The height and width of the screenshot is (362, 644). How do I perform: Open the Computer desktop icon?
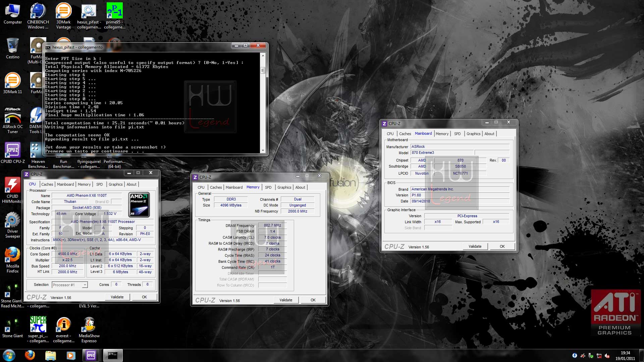point(13,14)
